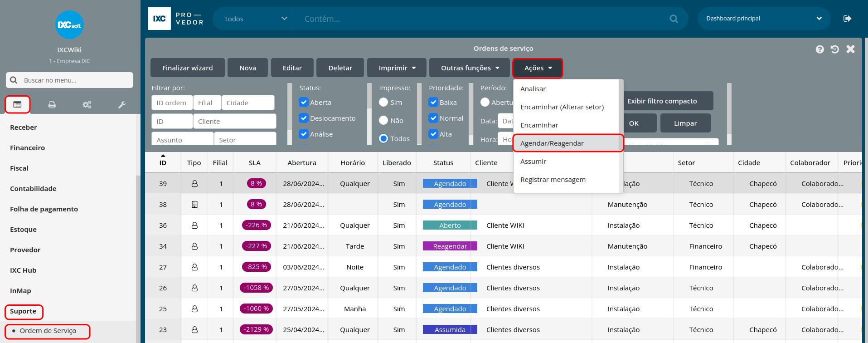Toggle the Aberta status checkbox

[304, 103]
